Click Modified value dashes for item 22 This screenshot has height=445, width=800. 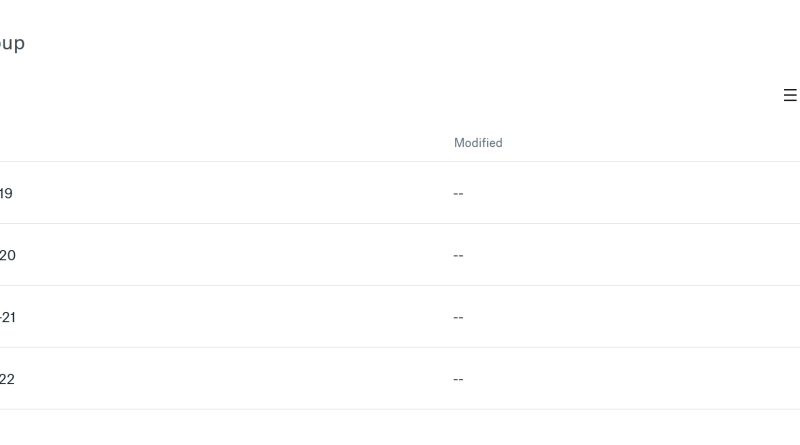(458, 379)
